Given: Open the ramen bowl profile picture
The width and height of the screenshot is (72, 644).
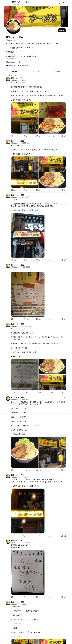Looking at the screenshot, I should click(13, 27).
